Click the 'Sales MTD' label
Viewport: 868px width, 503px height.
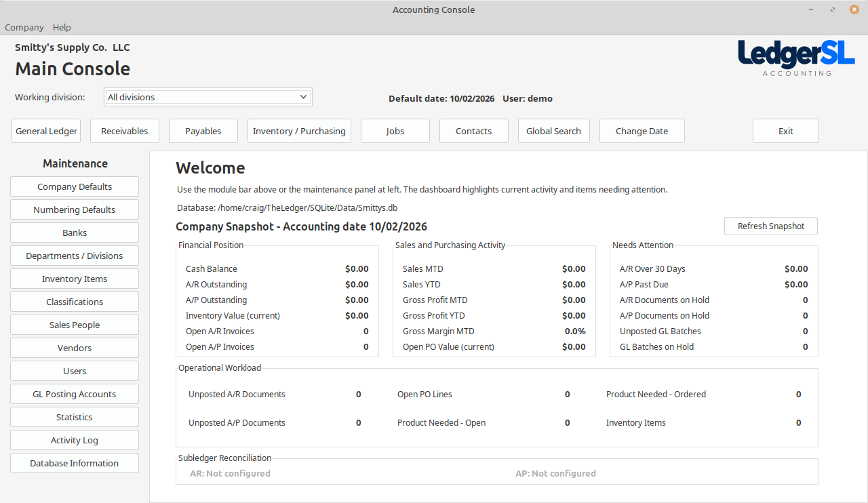tap(423, 269)
